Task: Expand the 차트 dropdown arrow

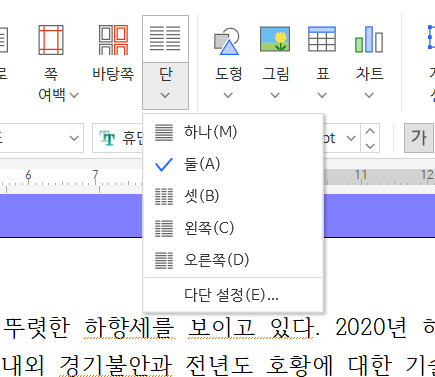Action: click(369, 95)
